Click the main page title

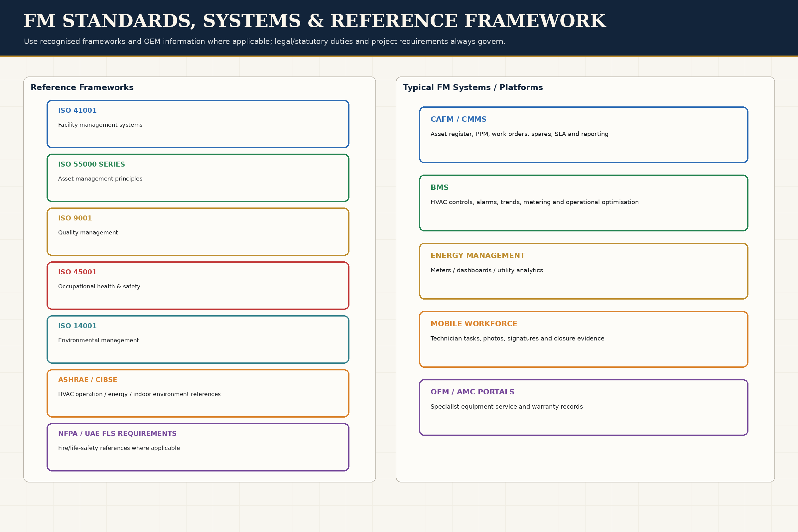click(315, 21)
